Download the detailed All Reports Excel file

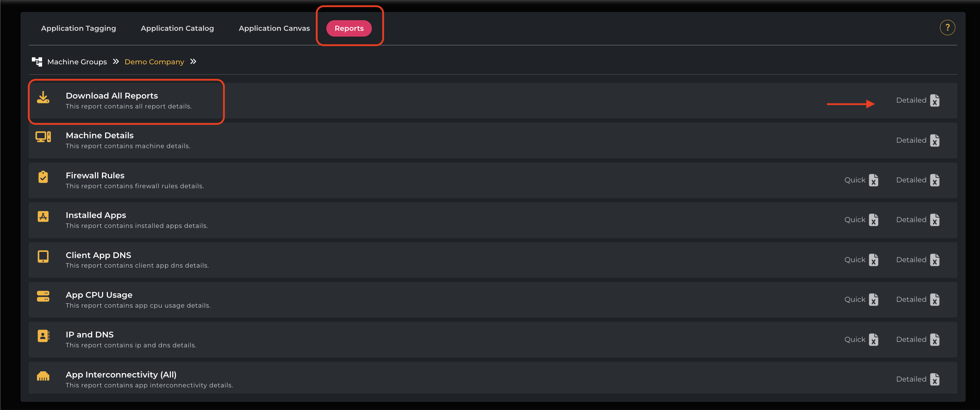(934, 100)
